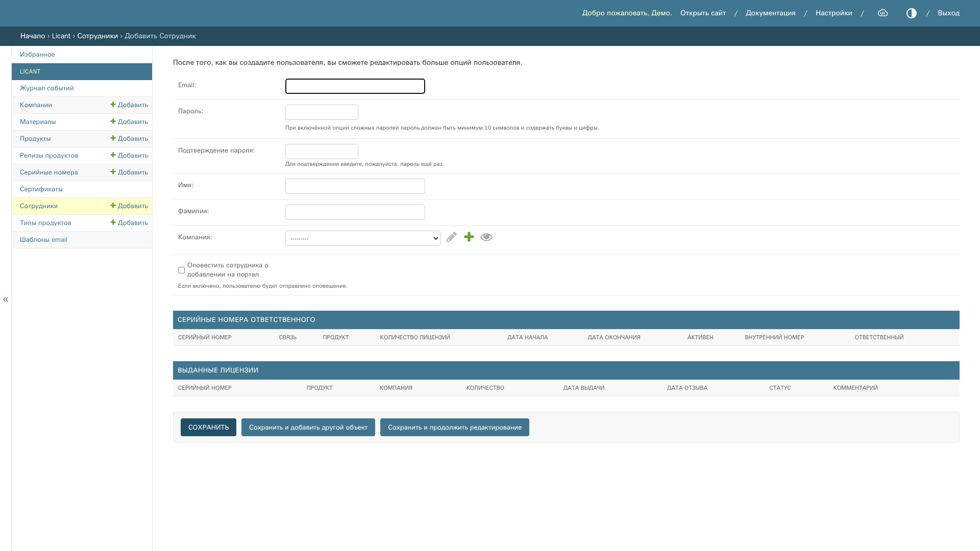Add a new company with green plus
The image size is (980, 551).
point(469,237)
